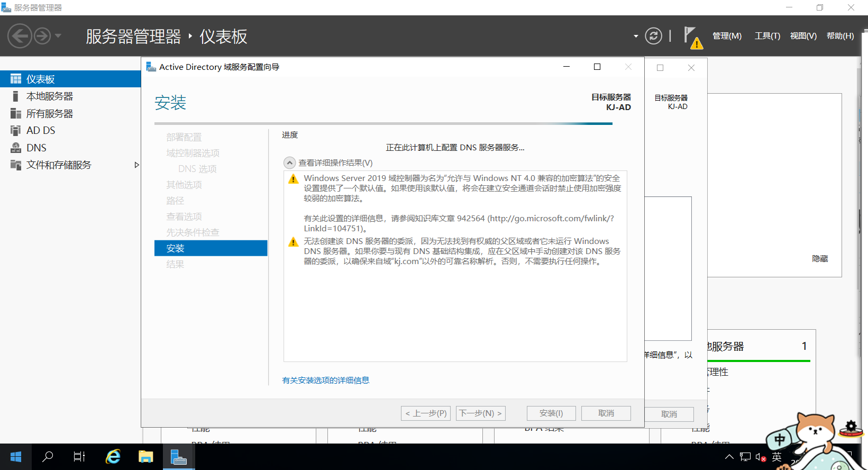Click the 上一步(P) button
This screenshot has height=470, width=868.
[x=426, y=413]
